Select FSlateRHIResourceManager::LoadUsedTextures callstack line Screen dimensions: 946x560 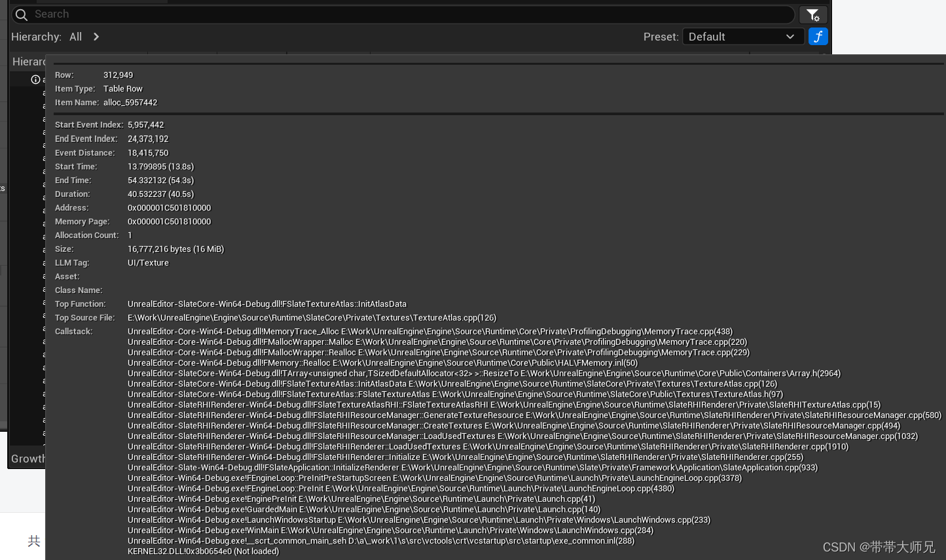[522, 436]
